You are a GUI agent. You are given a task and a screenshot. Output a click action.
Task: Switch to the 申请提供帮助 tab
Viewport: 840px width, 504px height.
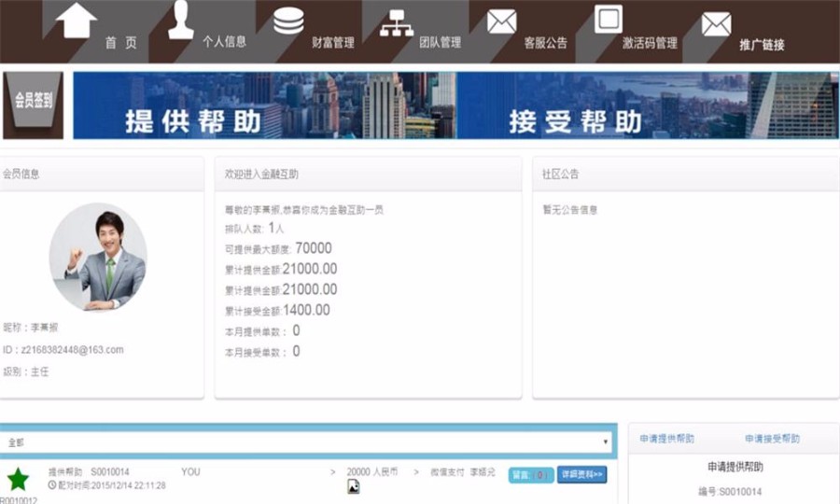tap(667, 439)
